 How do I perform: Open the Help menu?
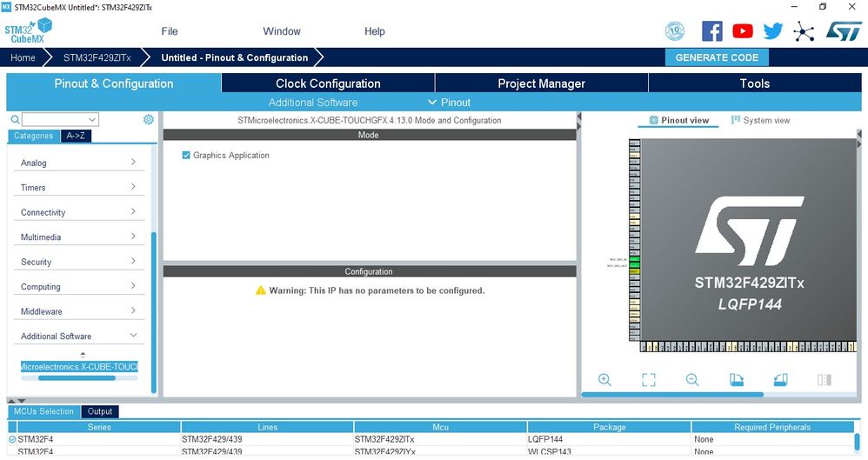coord(374,31)
